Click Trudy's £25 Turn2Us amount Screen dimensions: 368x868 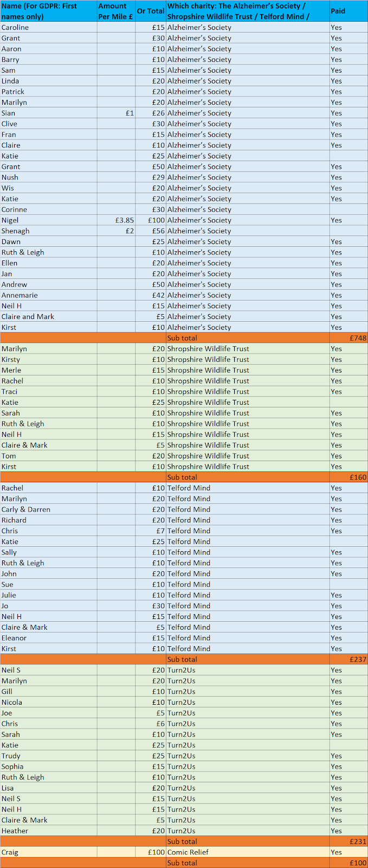click(x=151, y=756)
